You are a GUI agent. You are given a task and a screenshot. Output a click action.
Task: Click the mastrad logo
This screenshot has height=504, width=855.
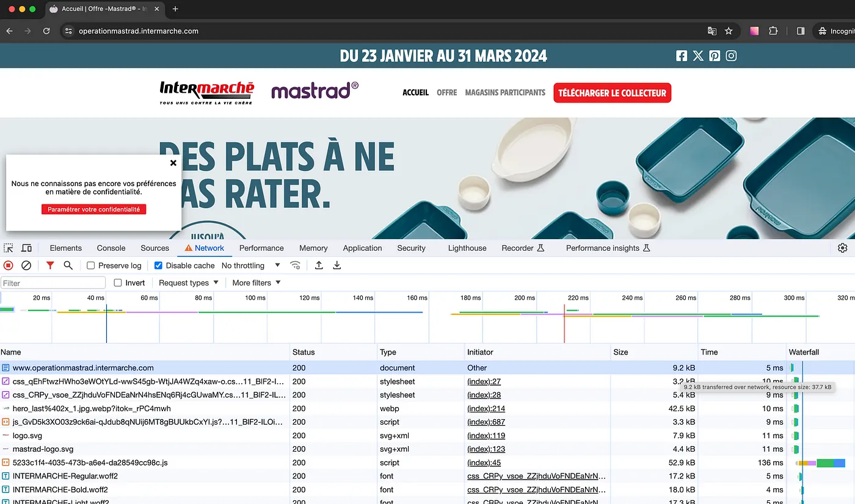pyautogui.click(x=315, y=90)
